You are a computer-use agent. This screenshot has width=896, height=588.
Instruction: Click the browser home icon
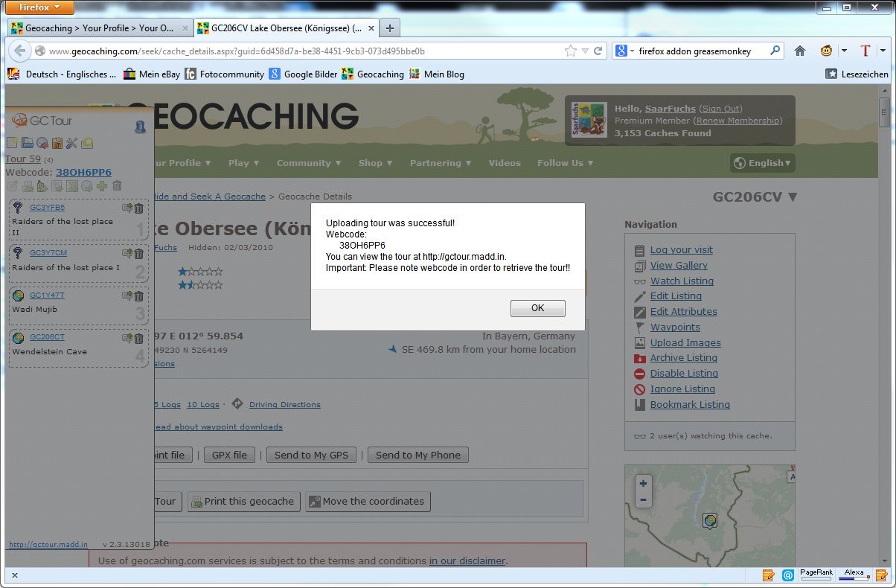[800, 51]
